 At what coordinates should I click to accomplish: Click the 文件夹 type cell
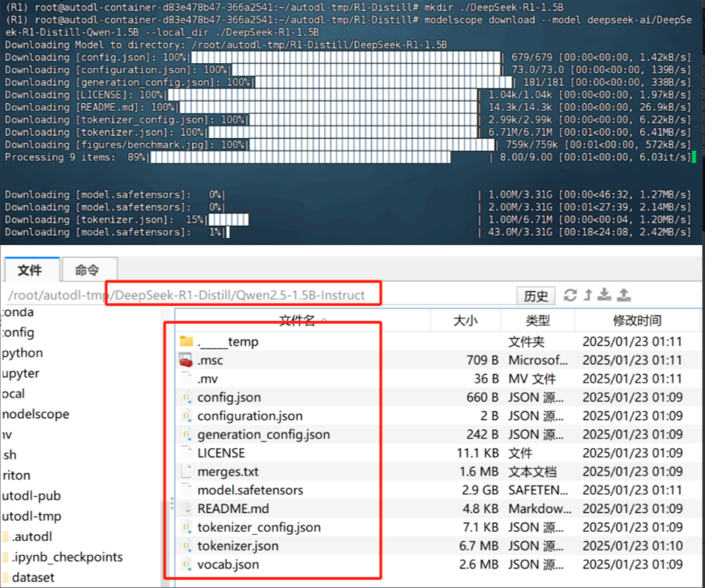526,342
